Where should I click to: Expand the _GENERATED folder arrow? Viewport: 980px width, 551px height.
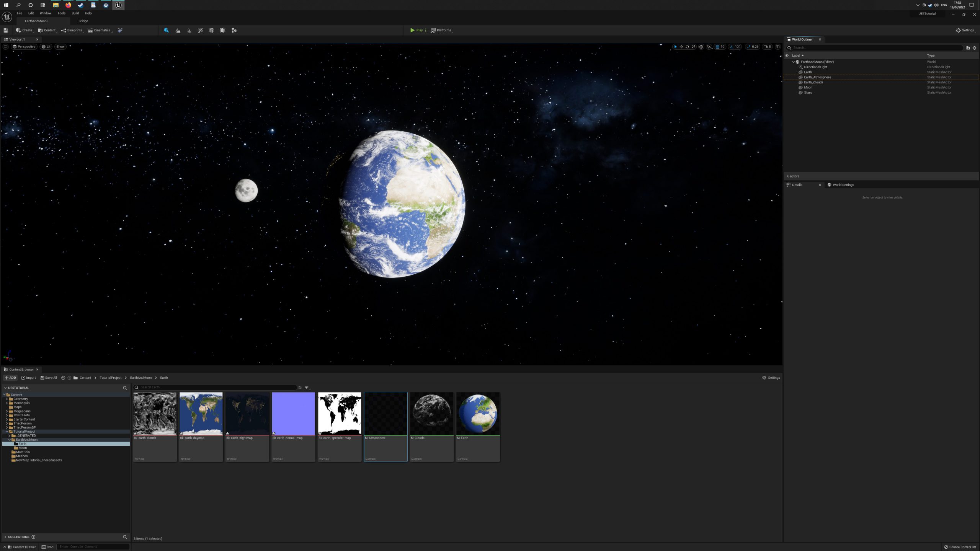10,436
